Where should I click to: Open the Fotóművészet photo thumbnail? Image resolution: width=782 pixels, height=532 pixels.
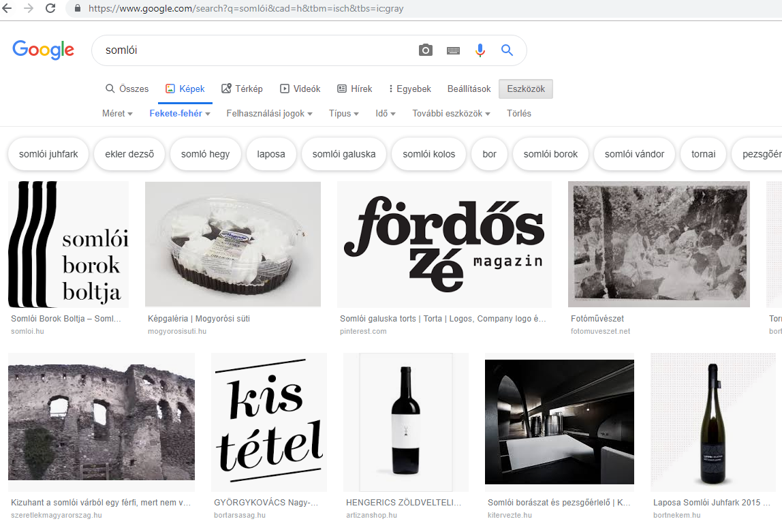point(659,245)
